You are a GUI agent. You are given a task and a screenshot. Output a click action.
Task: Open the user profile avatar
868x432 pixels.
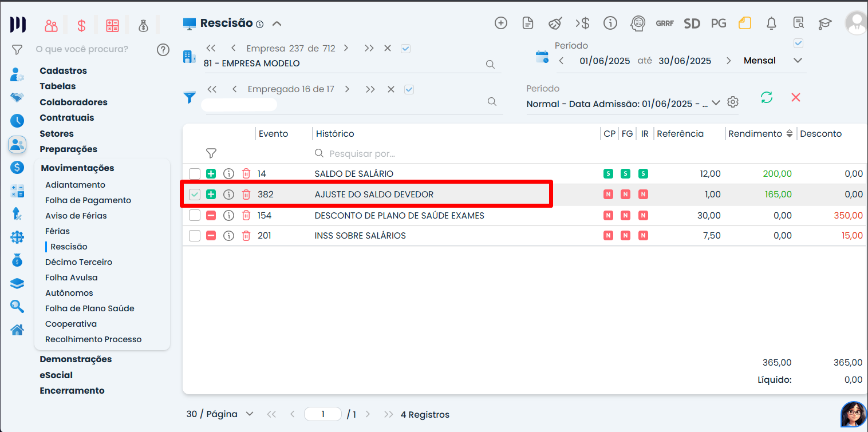[857, 23]
